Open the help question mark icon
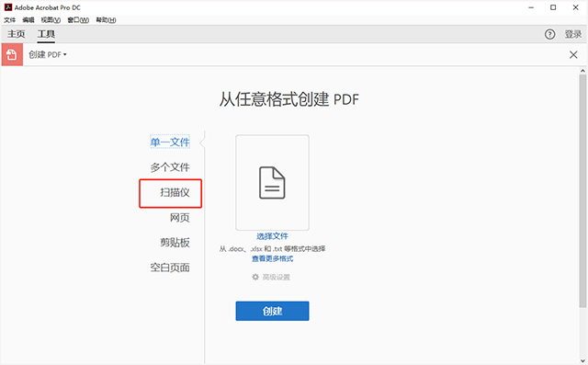Screen dimensions: 588x365 (549, 35)
